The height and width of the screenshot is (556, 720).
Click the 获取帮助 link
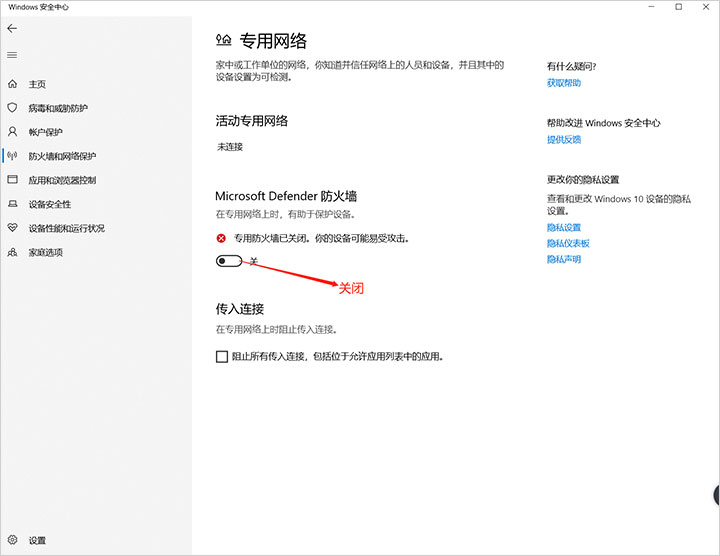[x=564, y=83]
